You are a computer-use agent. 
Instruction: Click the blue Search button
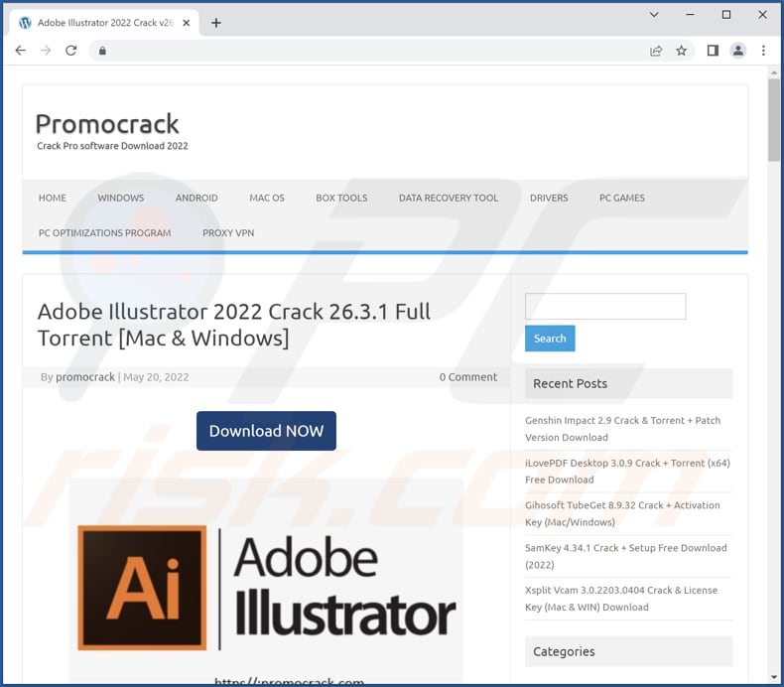550,339
